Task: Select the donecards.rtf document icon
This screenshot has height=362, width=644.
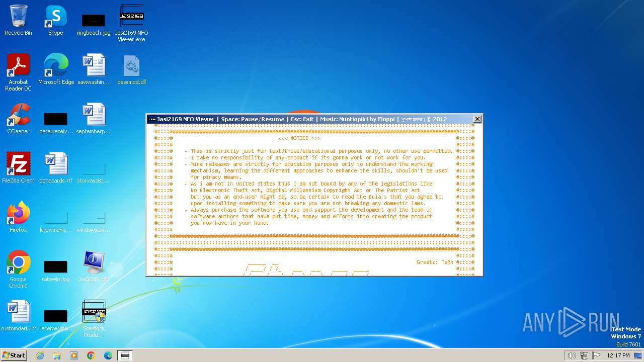Action: 56,168
